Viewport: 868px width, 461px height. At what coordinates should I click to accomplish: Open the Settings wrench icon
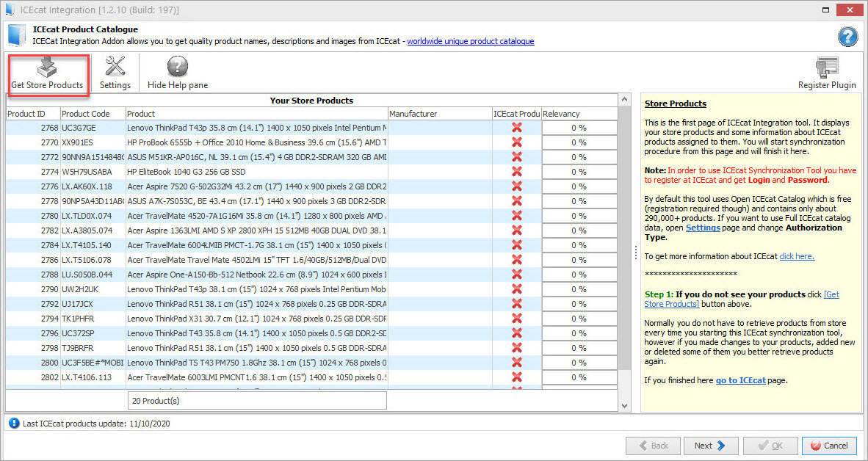pos(115,67)
